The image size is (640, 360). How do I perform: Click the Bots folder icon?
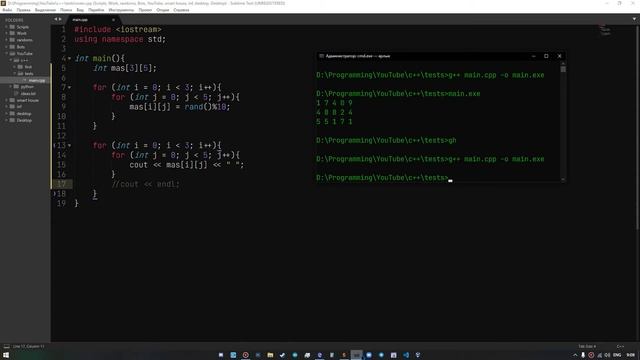(12, 47)
